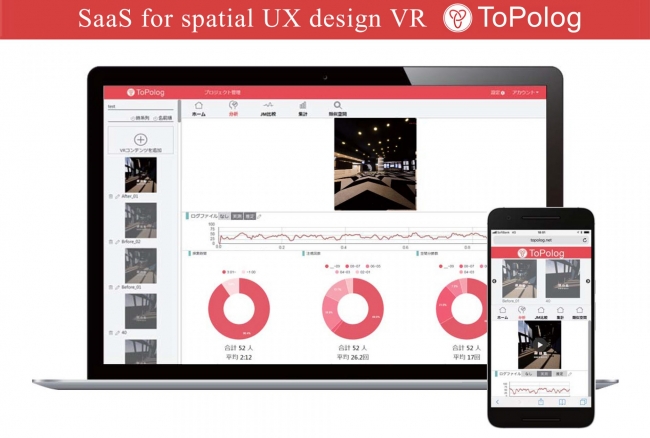
Task: Click the pencil icon beside Before_02
Action: click(117, 242)
